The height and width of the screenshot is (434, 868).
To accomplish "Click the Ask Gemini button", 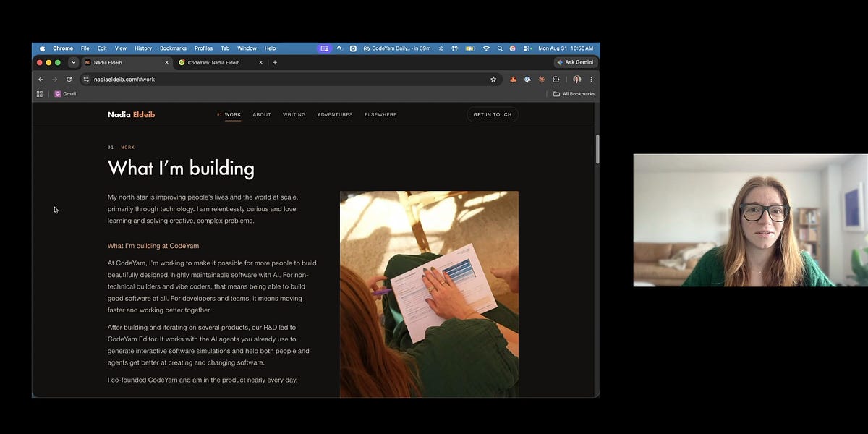I will point(576,62).
